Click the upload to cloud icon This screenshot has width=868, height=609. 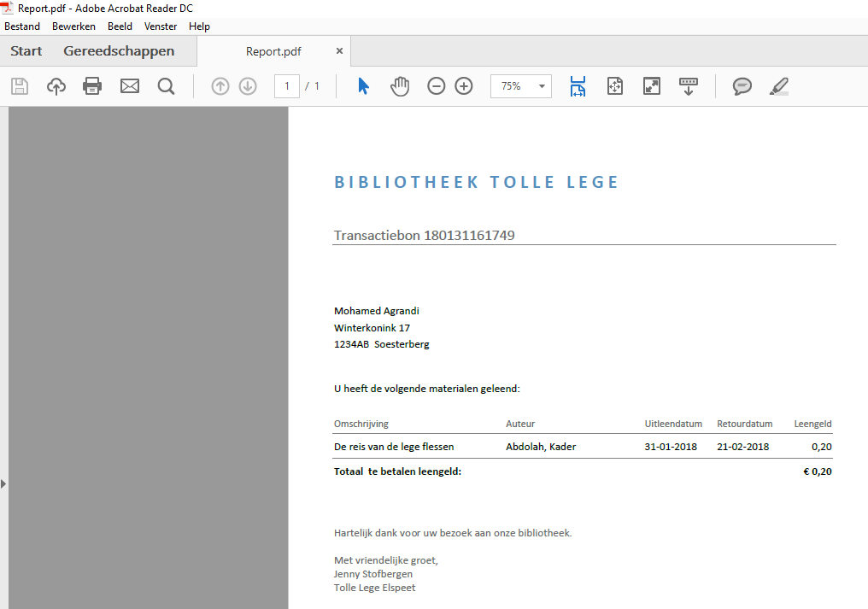click(56, 86)
